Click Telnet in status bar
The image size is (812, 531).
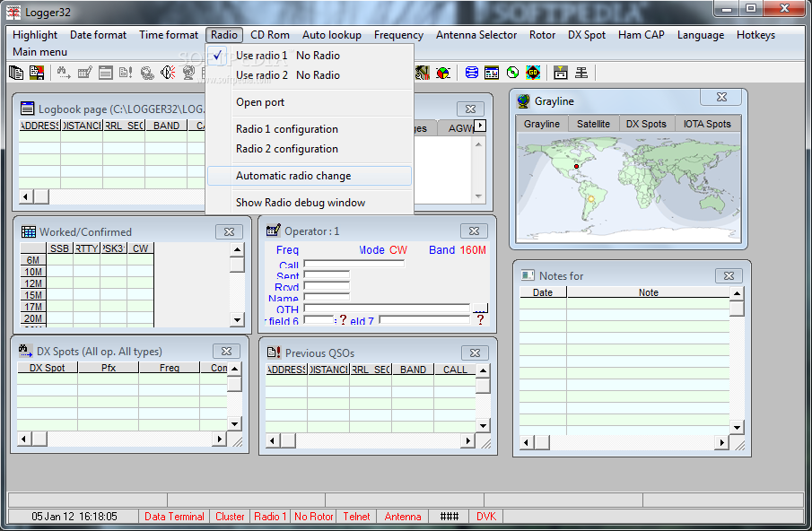point(356,516)
